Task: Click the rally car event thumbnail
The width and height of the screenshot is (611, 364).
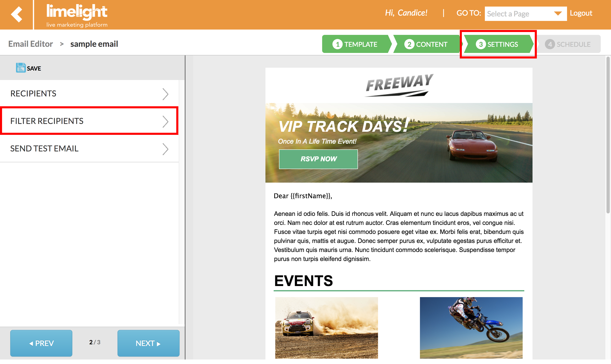Action: [327, 328]
